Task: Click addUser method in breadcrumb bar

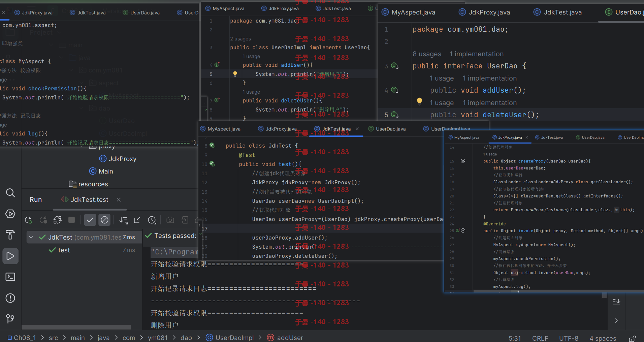Action: 285,338
